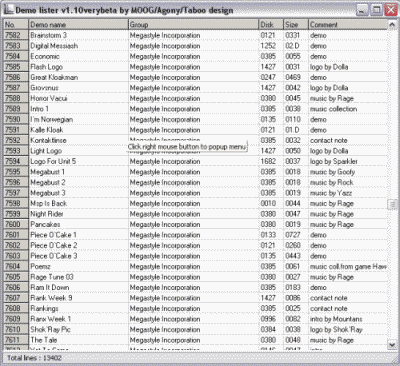Select the Flash Logo demo entry

point(47,67)
